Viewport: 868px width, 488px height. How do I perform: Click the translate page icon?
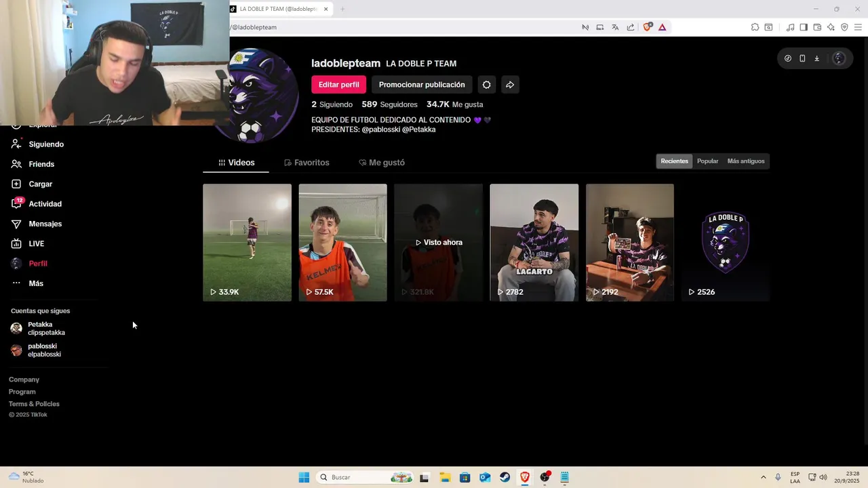click(615, 27)
